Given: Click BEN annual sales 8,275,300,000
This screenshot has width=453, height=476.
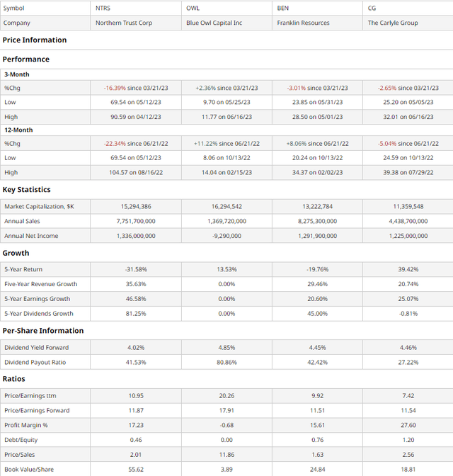Looking at the screenshot, I should pos(317,221).
